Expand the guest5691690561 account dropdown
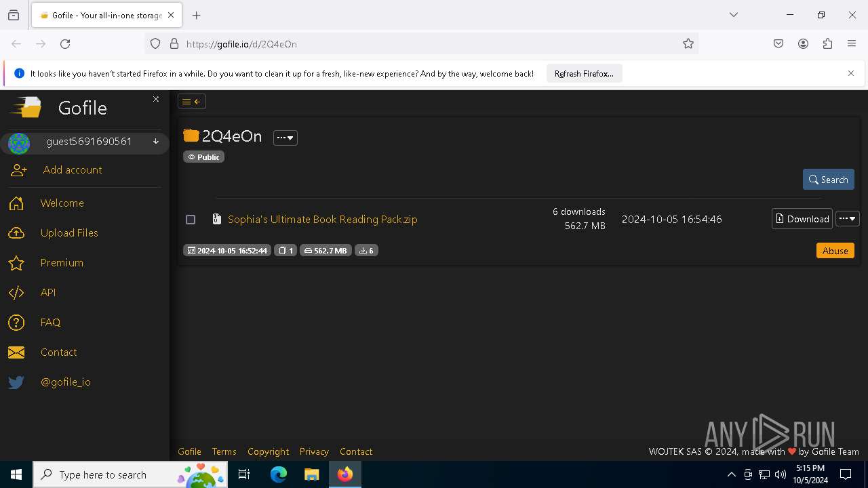868x488 pixels. coord(156,142)
